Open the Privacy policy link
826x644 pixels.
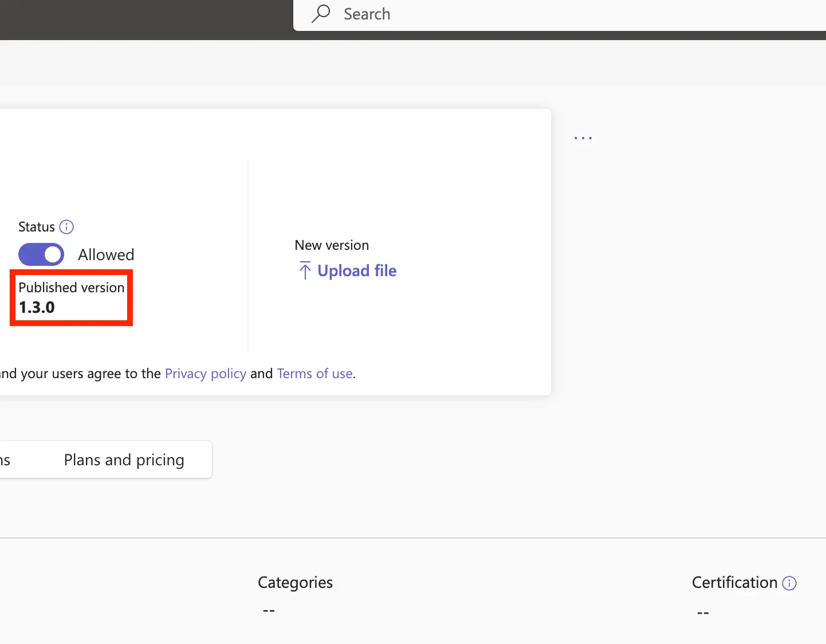[x=205, y=373]
